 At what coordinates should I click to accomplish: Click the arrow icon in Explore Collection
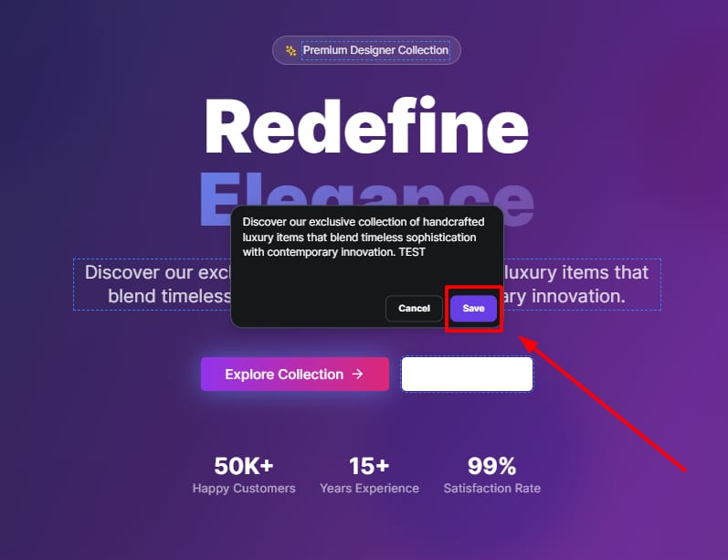coord(357,375)
